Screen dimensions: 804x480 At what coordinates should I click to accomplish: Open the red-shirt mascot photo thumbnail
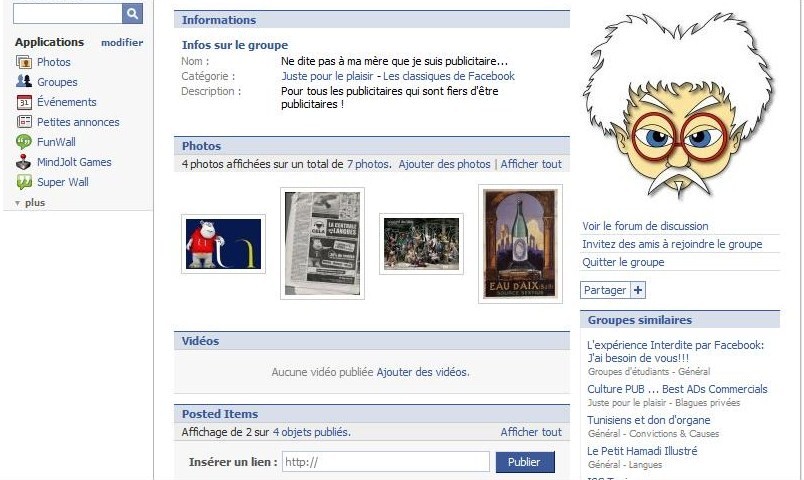(223, 244)
